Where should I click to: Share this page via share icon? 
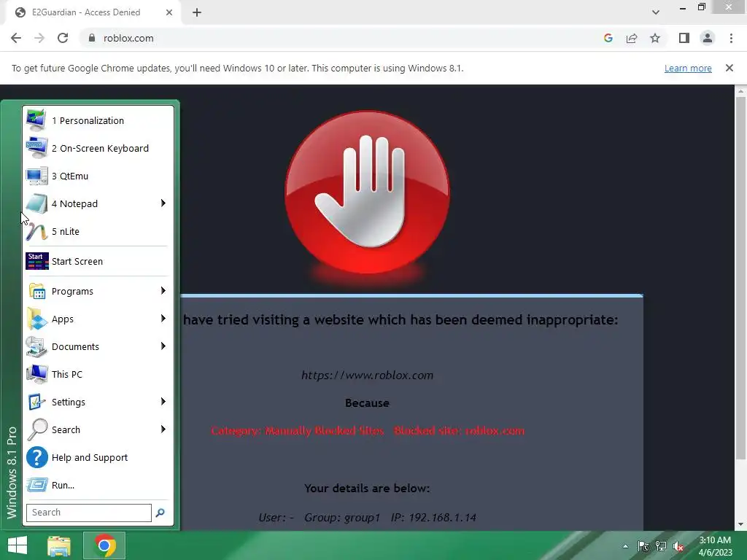(632, 38)
